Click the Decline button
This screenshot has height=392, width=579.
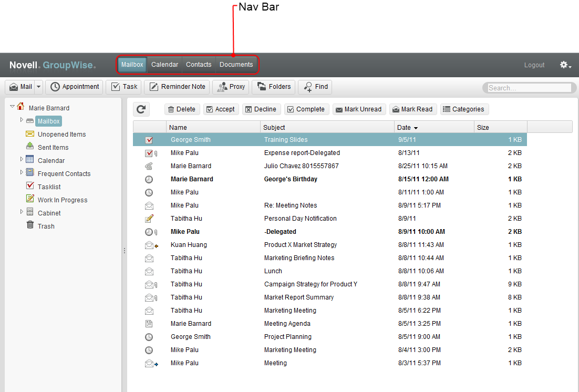[261, 109]
